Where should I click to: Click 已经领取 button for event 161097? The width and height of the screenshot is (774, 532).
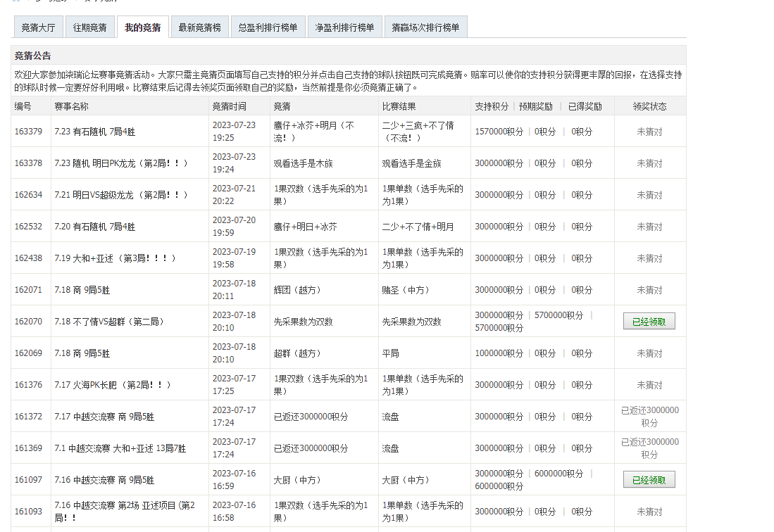tap(649, 480)
